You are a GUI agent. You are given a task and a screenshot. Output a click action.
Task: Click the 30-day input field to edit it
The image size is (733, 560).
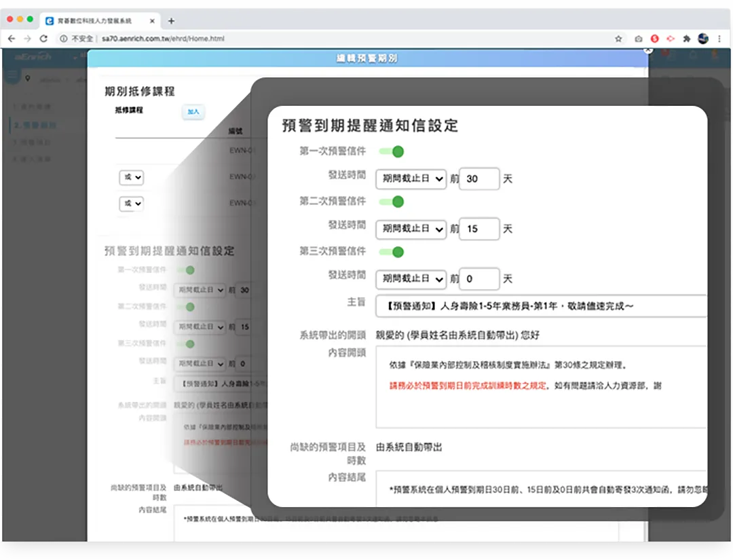[x=478, y=179]
